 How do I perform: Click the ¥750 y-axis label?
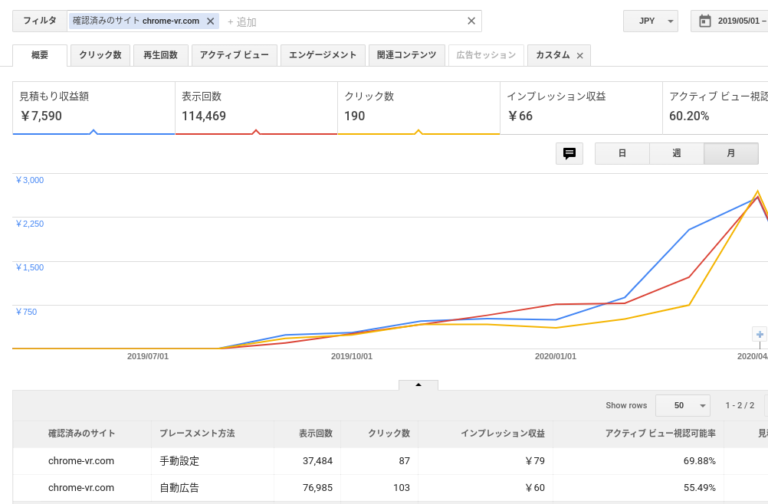tap(26, 312)
